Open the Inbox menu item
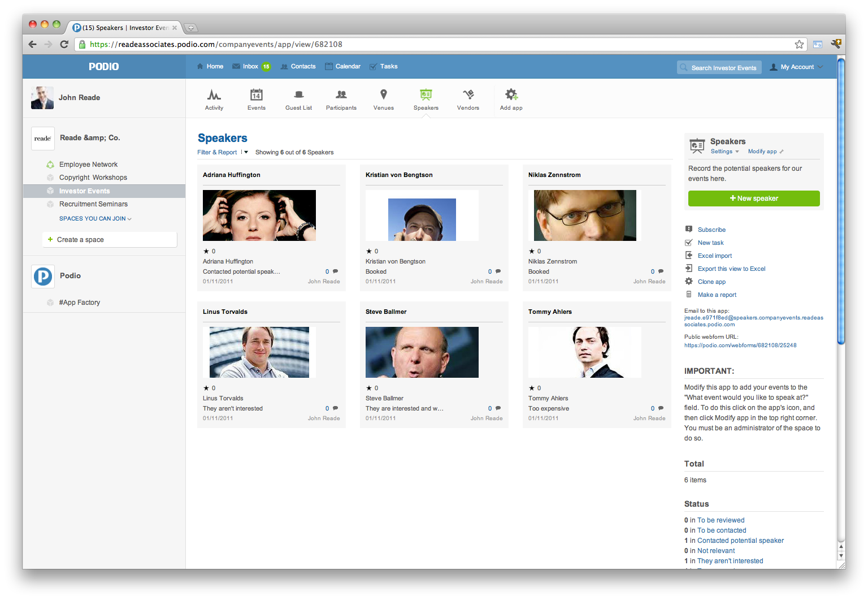The height and width of the screenshot is (600, 868). tap(250, 67)
